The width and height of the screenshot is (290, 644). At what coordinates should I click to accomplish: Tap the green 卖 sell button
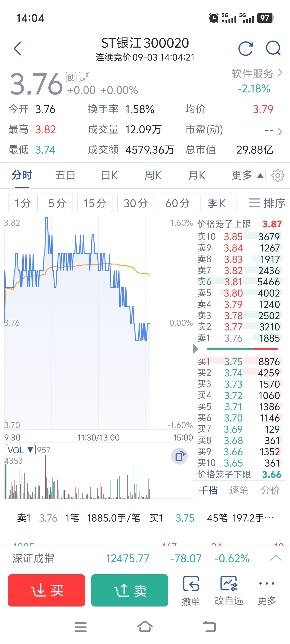click(x=130, y=590)
